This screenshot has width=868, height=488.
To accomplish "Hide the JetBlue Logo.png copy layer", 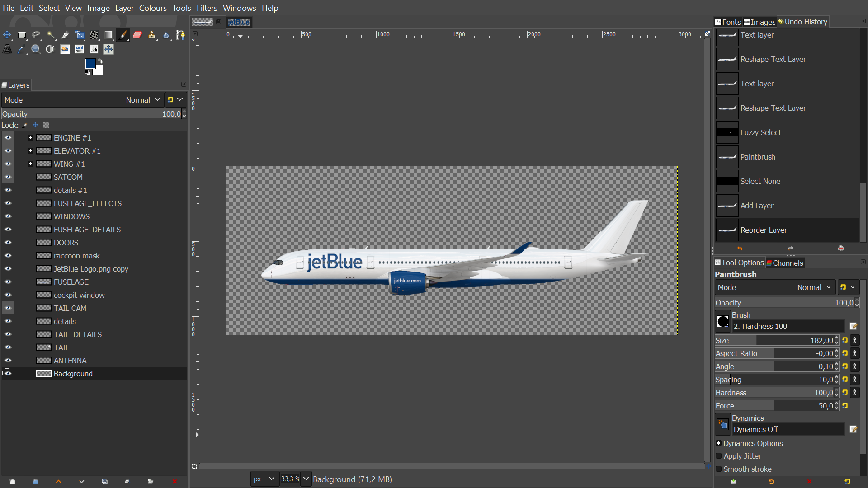I will pyautogui.click(x=8, y=269).
